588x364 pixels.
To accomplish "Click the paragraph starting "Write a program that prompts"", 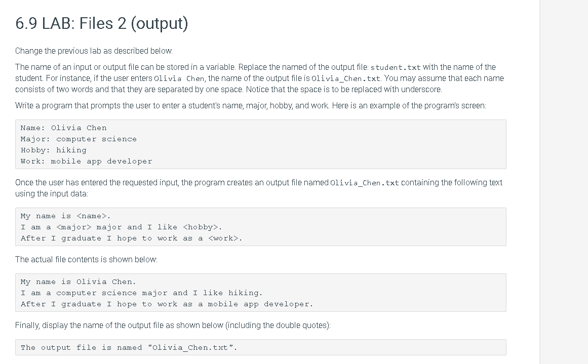I will point(251,106).
